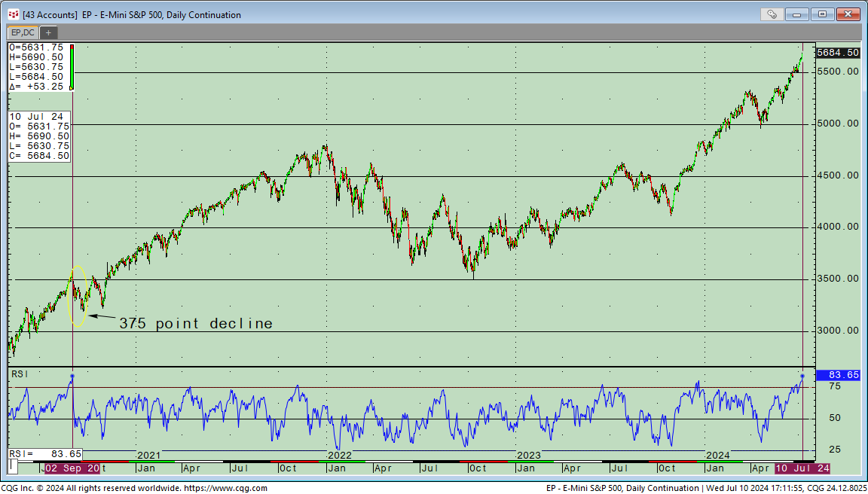Click the blue 83.65 RSI value tag
Image resolution: width=868 pixels, height=494 pixels.
838,375
